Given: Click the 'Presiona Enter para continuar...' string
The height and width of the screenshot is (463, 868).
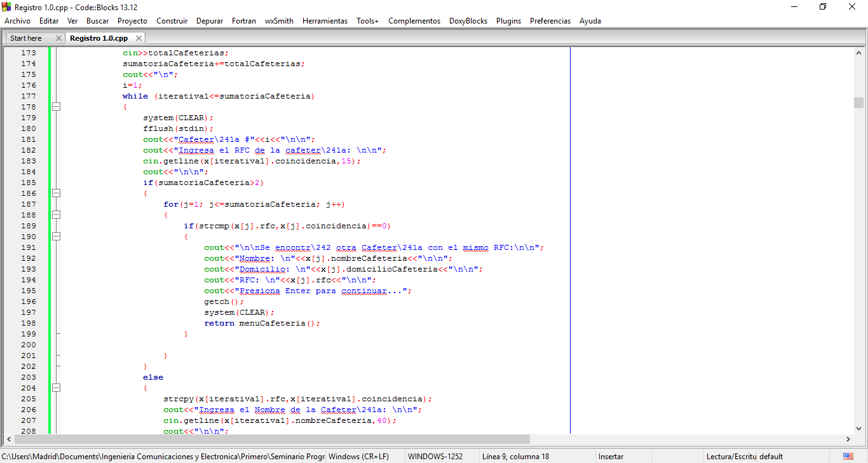Looking at the screenshot, I should click(322, 291).
